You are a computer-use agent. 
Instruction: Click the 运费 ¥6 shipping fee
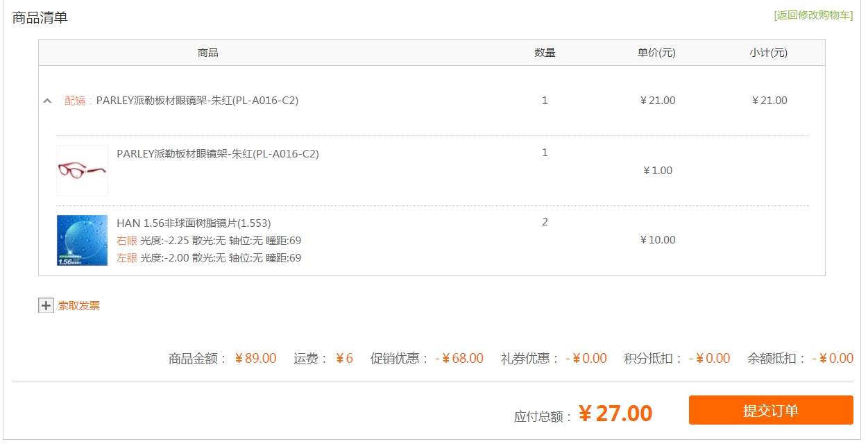[x=344, y=359]
